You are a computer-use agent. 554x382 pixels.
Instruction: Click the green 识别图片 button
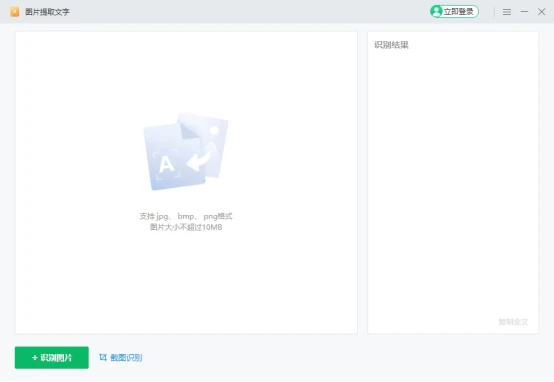tap(52, 358)
